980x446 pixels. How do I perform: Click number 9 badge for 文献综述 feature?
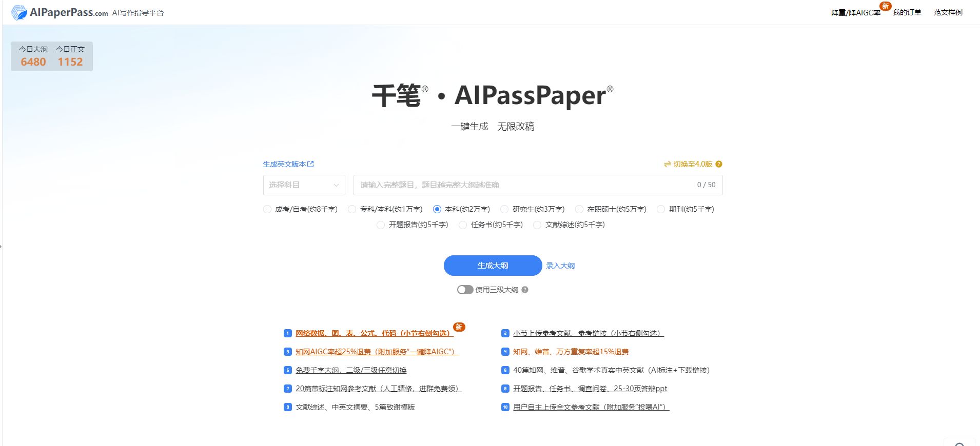click(x=288, y=407)
